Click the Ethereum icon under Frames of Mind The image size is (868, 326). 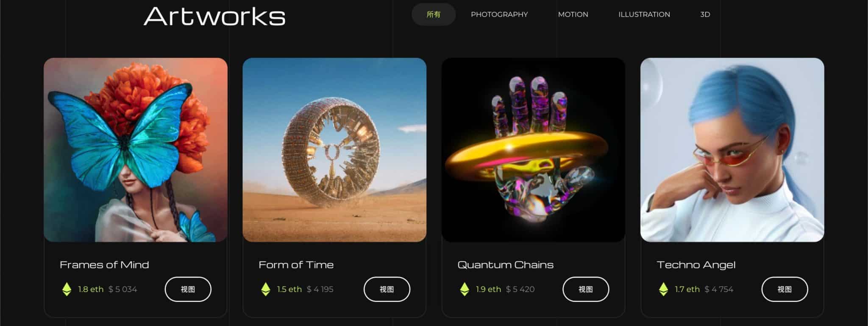click(x=67, y=289)
